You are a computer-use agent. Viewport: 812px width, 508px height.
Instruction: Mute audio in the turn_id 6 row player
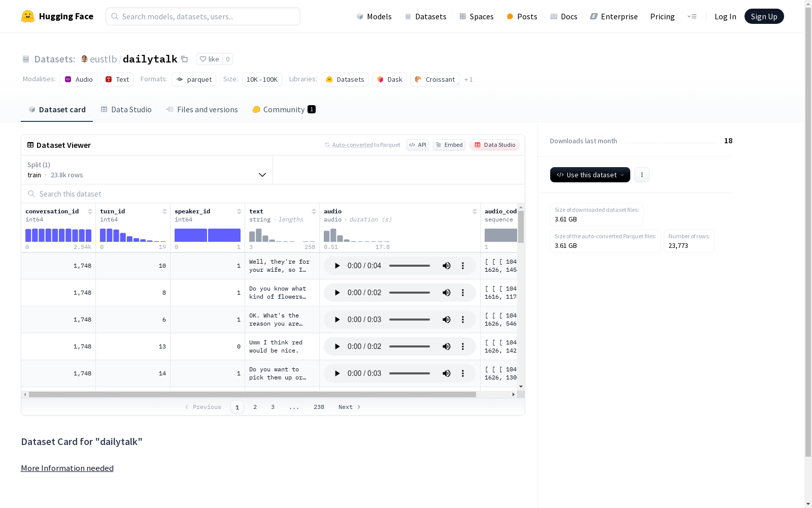click(x=447, y=320)
